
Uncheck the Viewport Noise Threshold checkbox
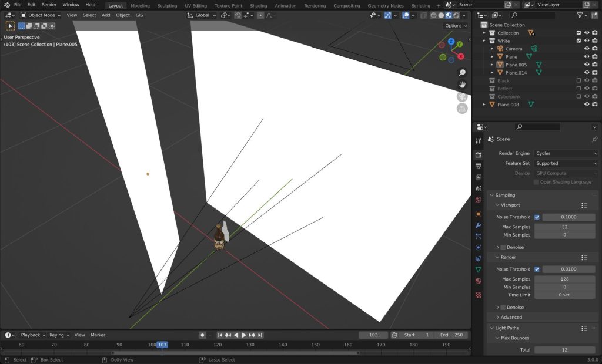click(537, 217)
